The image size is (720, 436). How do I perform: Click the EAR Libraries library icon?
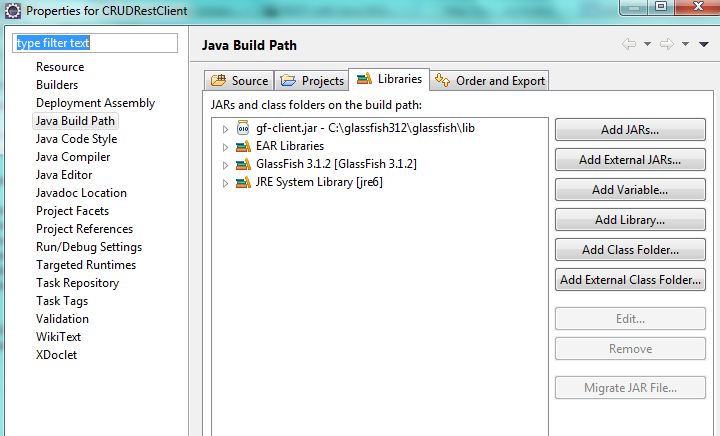point(243,146)
